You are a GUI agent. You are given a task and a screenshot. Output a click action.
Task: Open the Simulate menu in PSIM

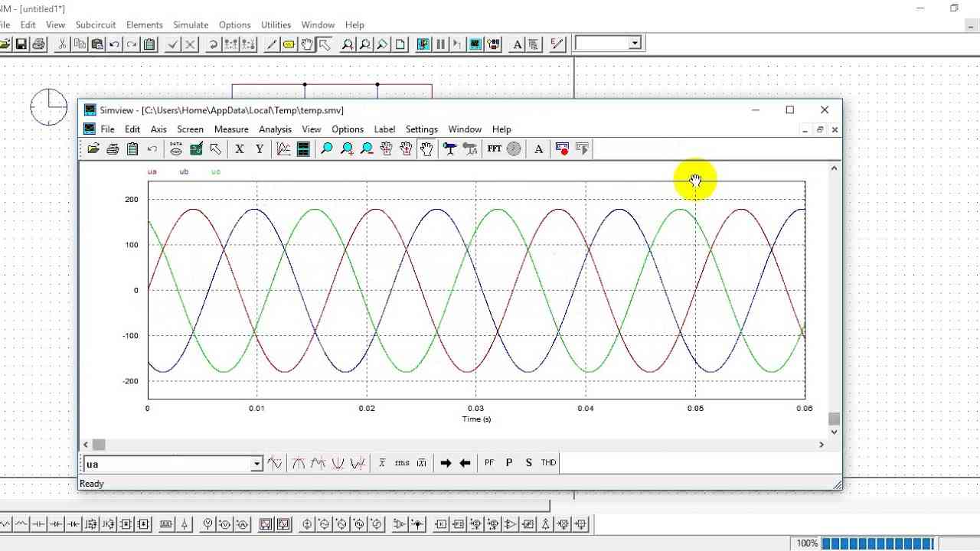coord(191,24)
